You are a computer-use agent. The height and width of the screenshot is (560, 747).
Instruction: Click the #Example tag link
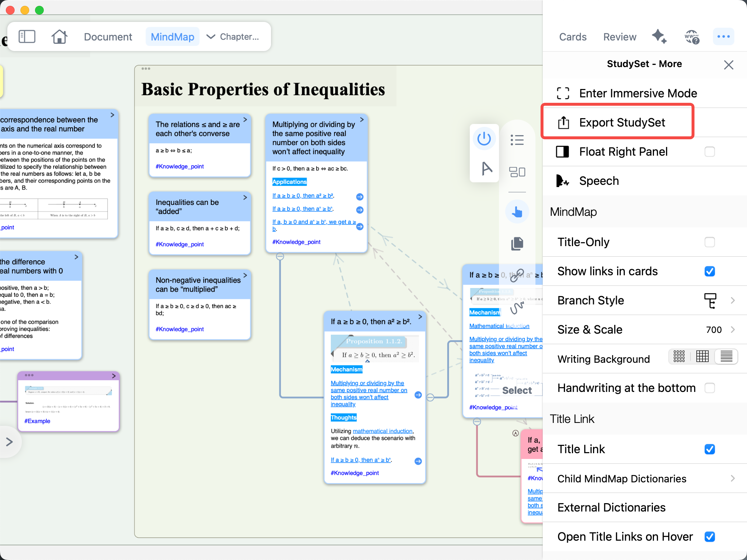click(x=37, y=421)
